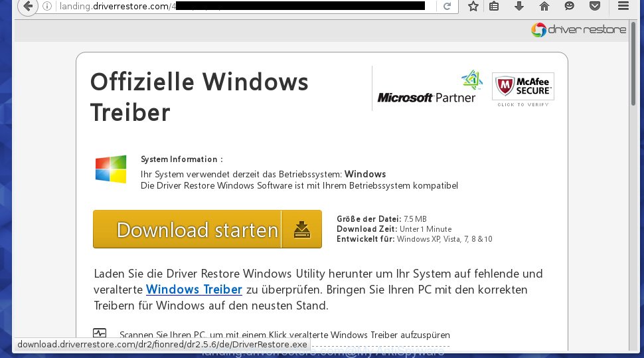Open the chat bubble toolbar icon

569,6
